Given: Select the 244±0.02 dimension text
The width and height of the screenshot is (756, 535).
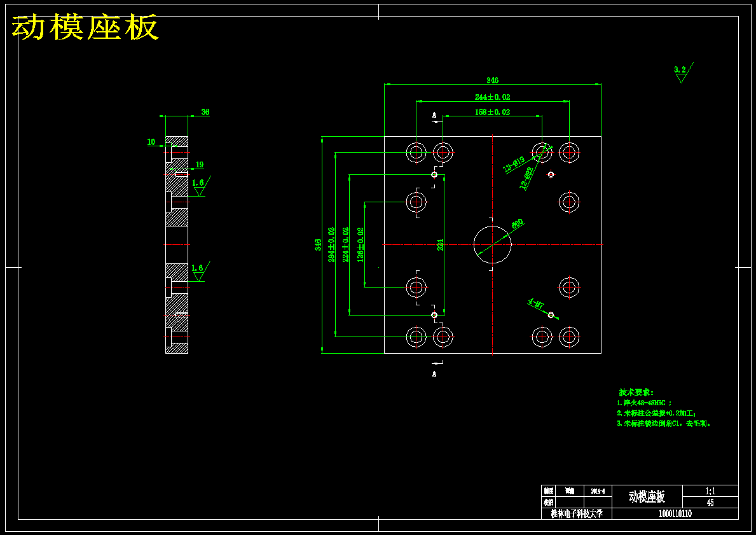Looking at the screenshot, I should [492, 97].
